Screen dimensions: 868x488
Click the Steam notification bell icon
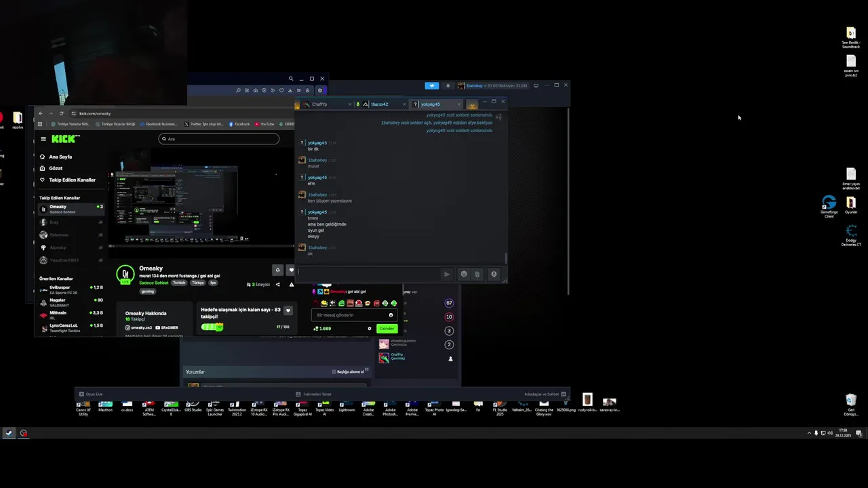click(x=448, y=85)
